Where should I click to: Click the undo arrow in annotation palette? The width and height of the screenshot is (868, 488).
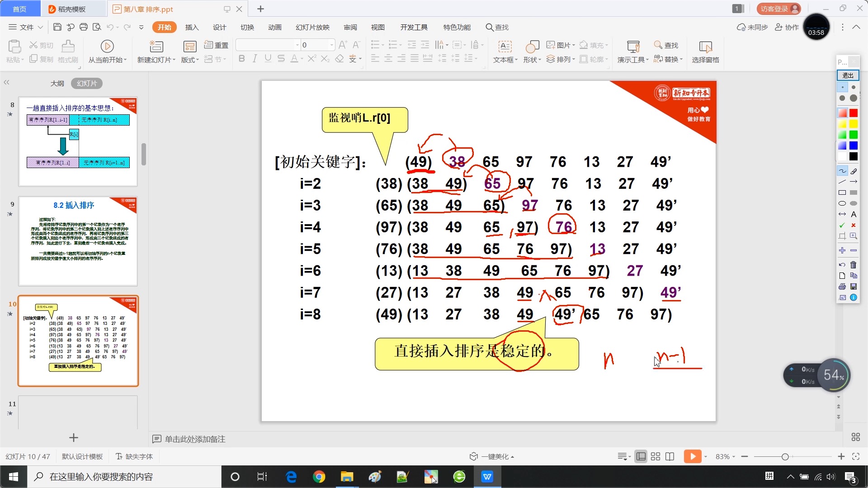842,265
